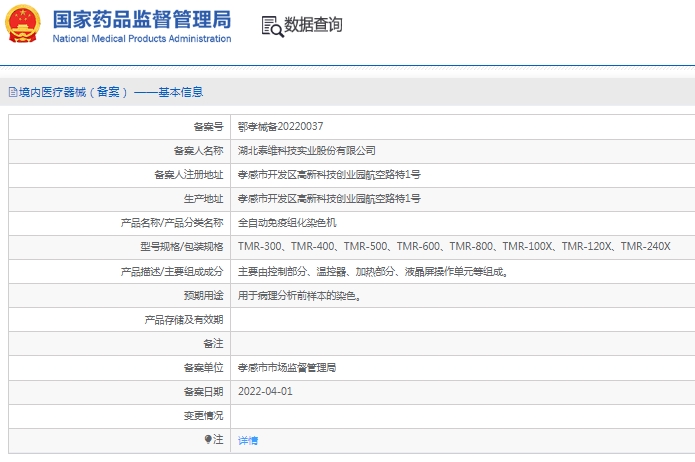Image resolution: width=695 pixels, height=462 pixels.
Task: Select company name 湖北泰维科技实业股份有限公司
Action: coord(307,151)
